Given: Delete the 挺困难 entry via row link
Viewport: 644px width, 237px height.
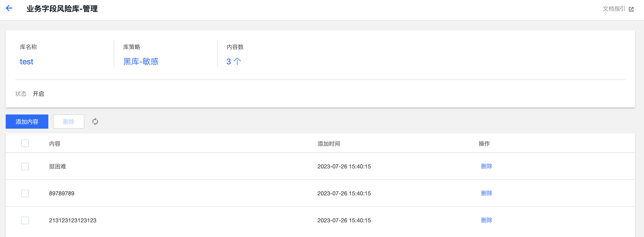Looking at the screenshot, I should 486,166.
